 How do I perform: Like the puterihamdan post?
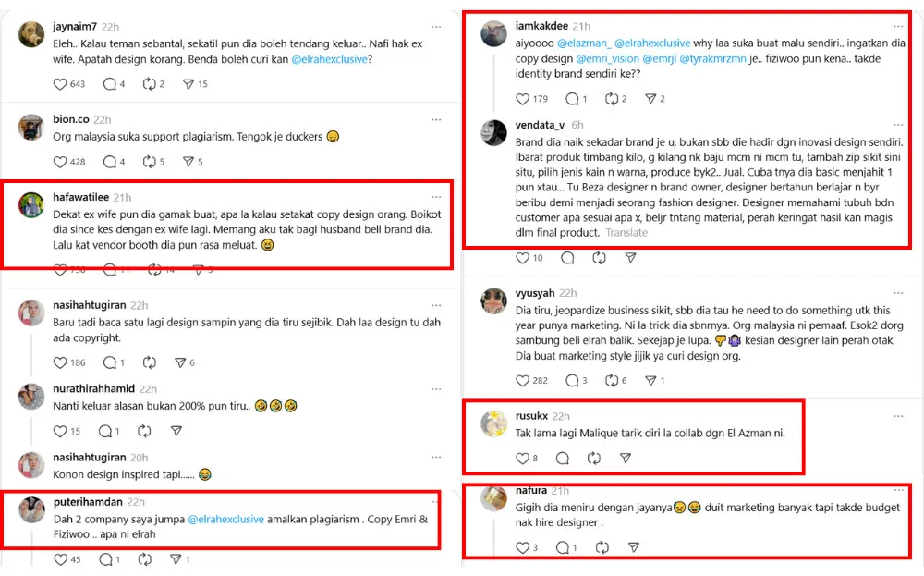pyautogui.click(x=61, y=559)
